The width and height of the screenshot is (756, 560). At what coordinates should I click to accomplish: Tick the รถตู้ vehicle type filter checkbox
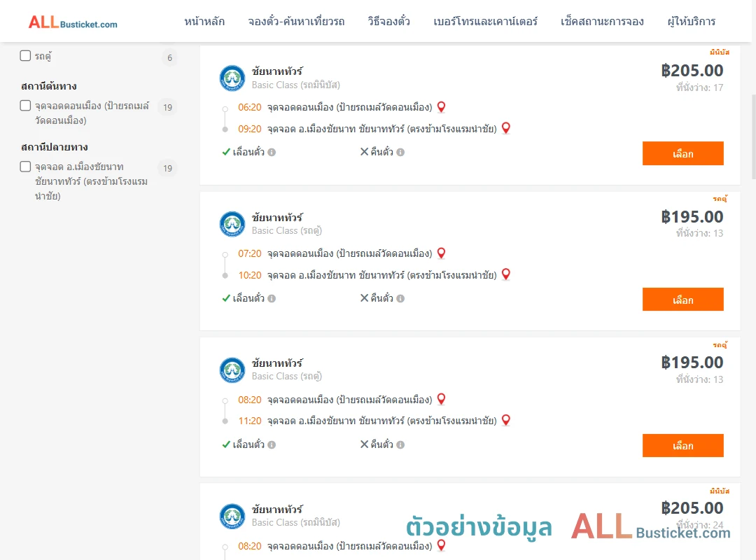coord(26,55)
